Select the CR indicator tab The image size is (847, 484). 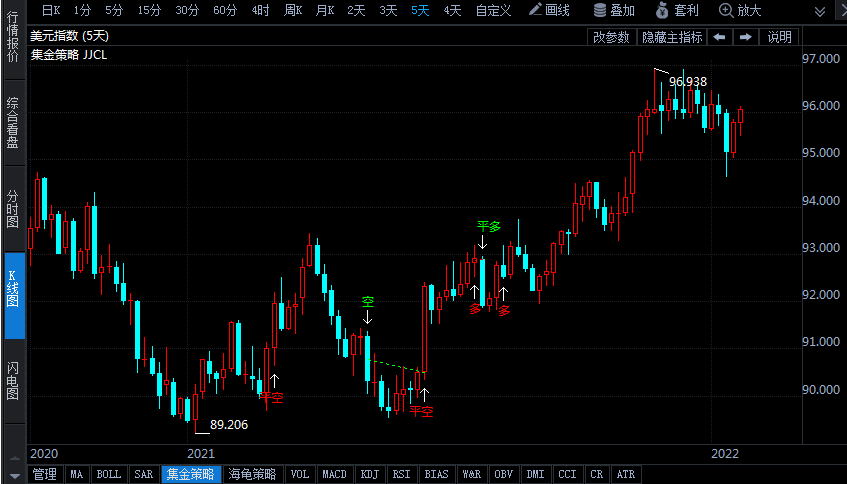click(x=596, y=474)
